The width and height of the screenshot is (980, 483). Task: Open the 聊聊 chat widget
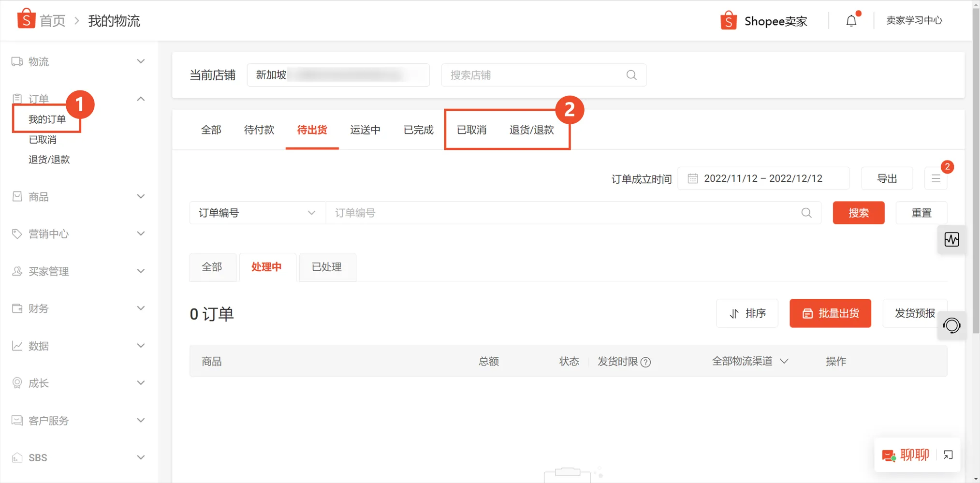pyautogui.click(x=915, y=454)
